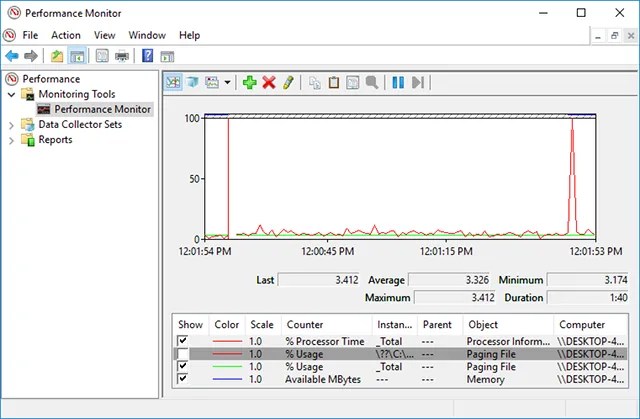Image resolution: width=640 pixels, height=419 pixels.
Task: Add counters with the green plus icon
Action: 250,82
